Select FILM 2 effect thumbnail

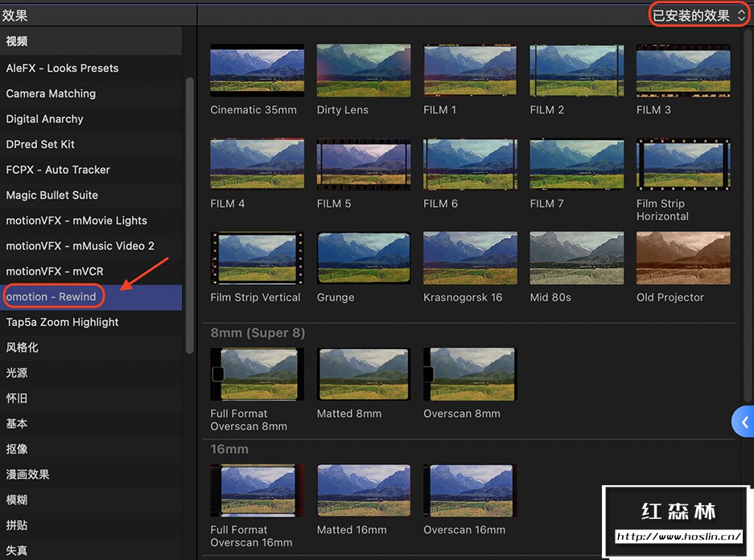click(576, 71)
